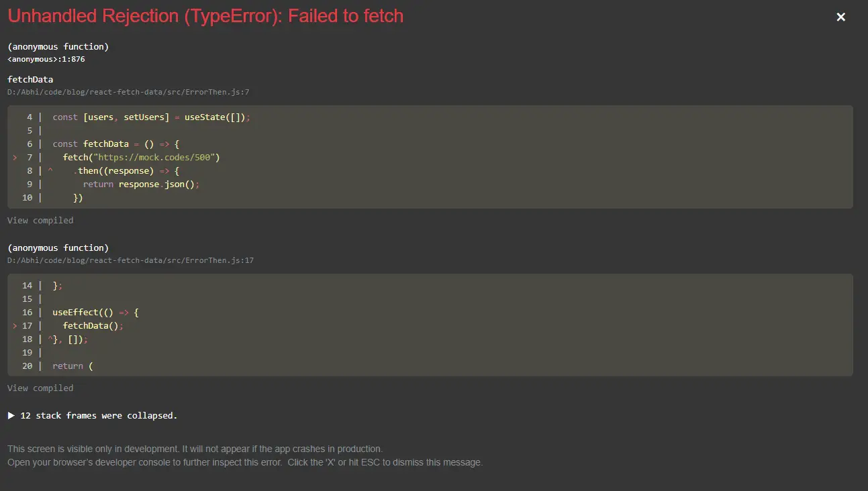The image size is (868, 491).
Task: Dismiss the error overlay with the X
Action: (840, 17)
